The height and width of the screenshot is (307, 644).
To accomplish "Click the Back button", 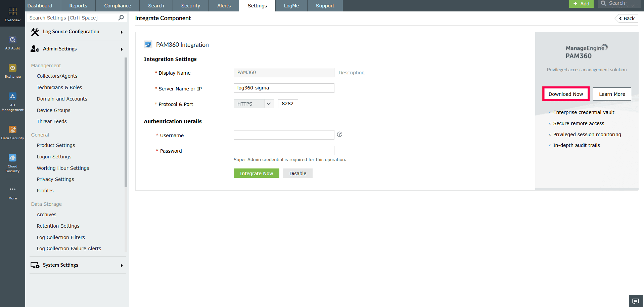I will tap(627, 18).
